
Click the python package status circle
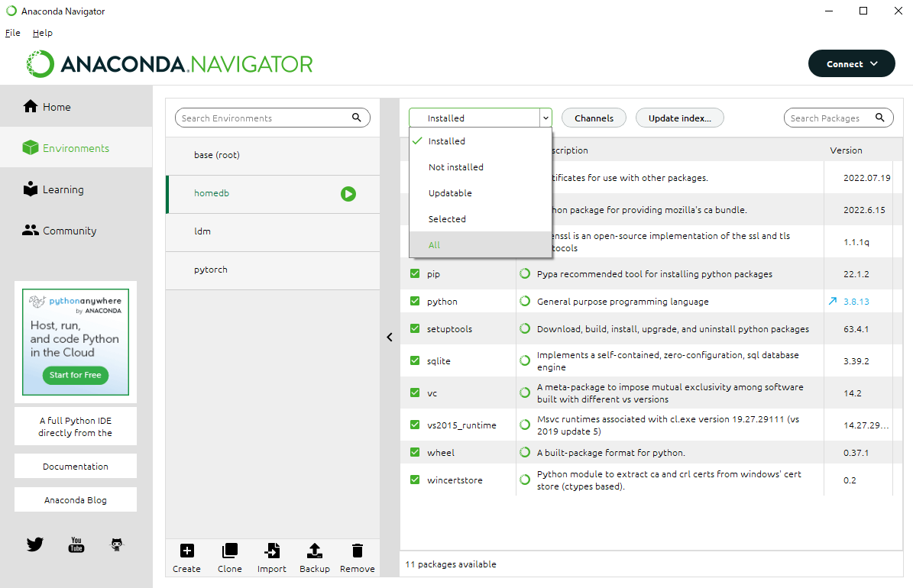pos(525,301)
